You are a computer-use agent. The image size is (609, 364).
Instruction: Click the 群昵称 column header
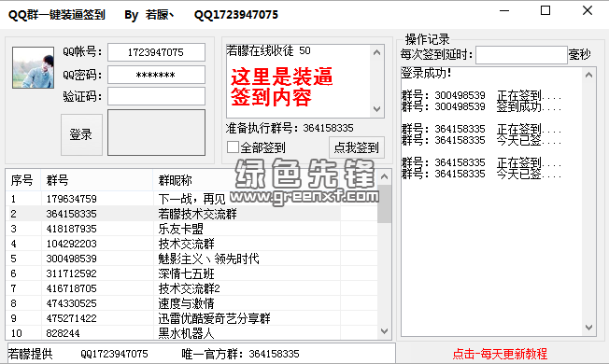[247, 180]
